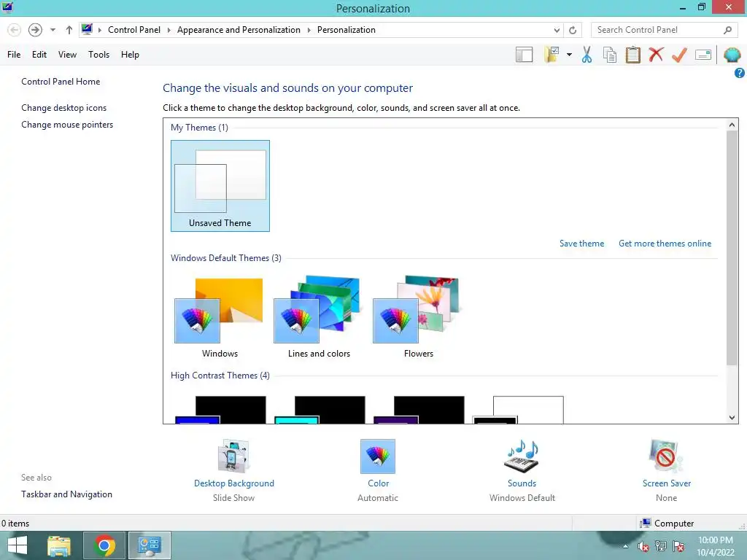Select the Lines and colors theme

pyautogui.click(x=319, y=317)
